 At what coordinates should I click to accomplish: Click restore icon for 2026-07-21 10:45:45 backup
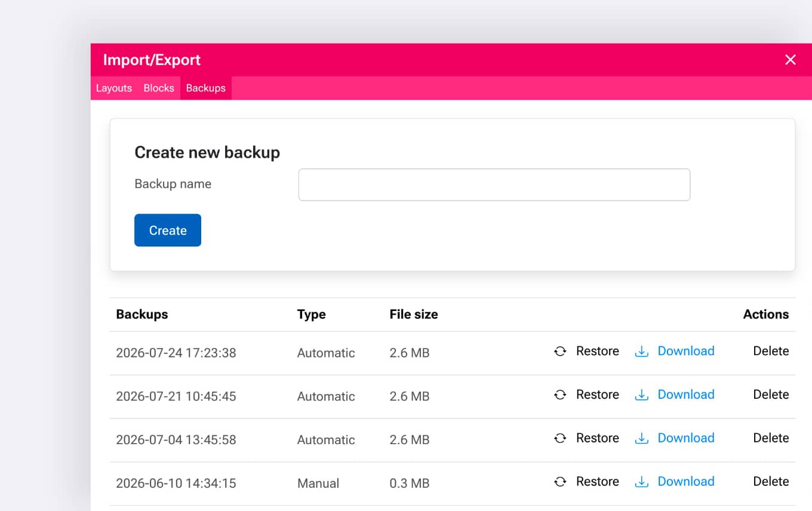pyautogui.click(x=560, y=395)
